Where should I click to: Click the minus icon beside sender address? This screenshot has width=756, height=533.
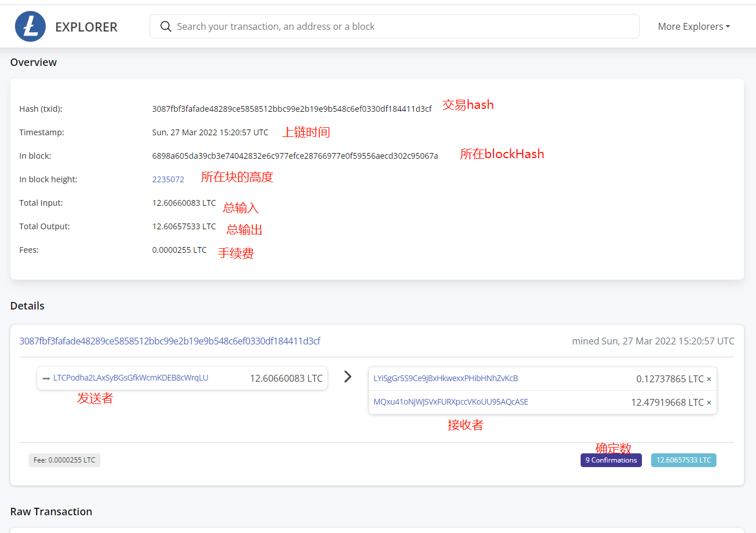pyautogui.click(x=46, y=378)
